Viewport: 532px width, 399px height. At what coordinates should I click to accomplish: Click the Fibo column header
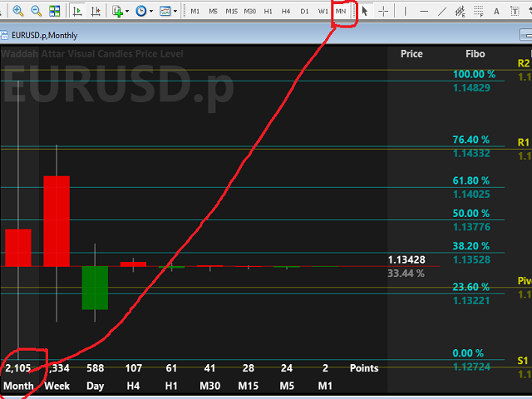475,53
